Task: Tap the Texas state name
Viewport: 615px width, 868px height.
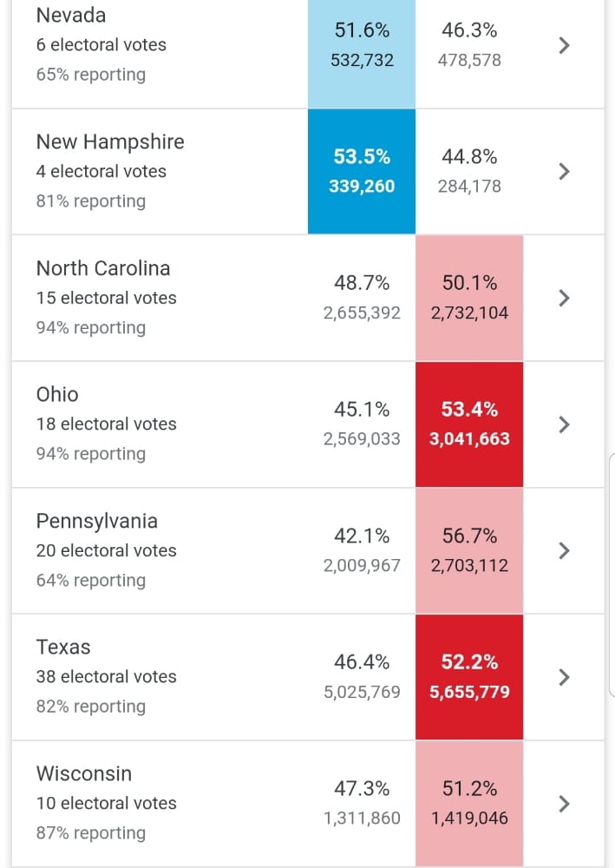Action: [x=63, y=648]
